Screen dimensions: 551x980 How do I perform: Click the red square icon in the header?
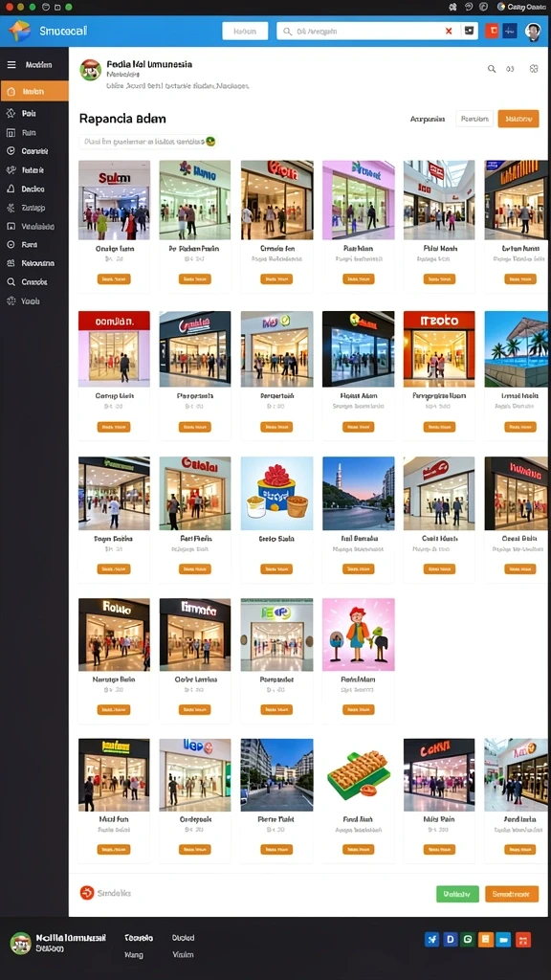(492, 31)
